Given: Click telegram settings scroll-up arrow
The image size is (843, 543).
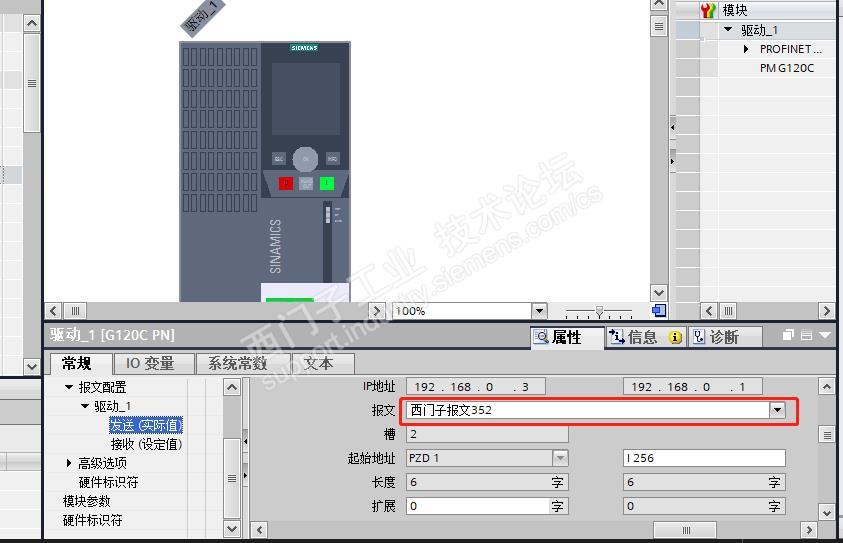Looking at the screenshot, I should [827, 387].
